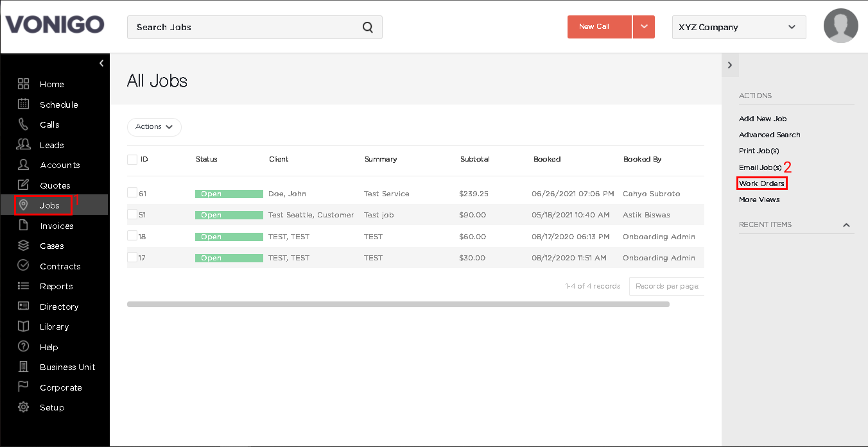Open the user profile avatar
The image size is (868, 447).
(840, 26)
